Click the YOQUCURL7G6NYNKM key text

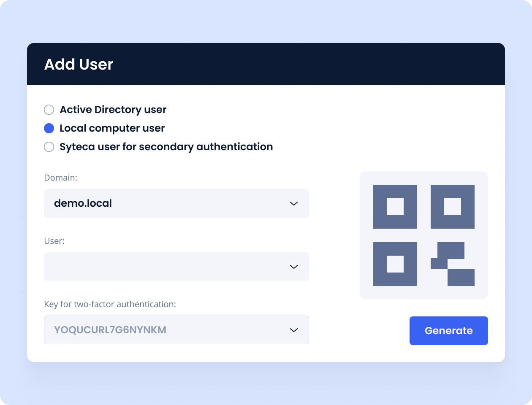point(110,330)
